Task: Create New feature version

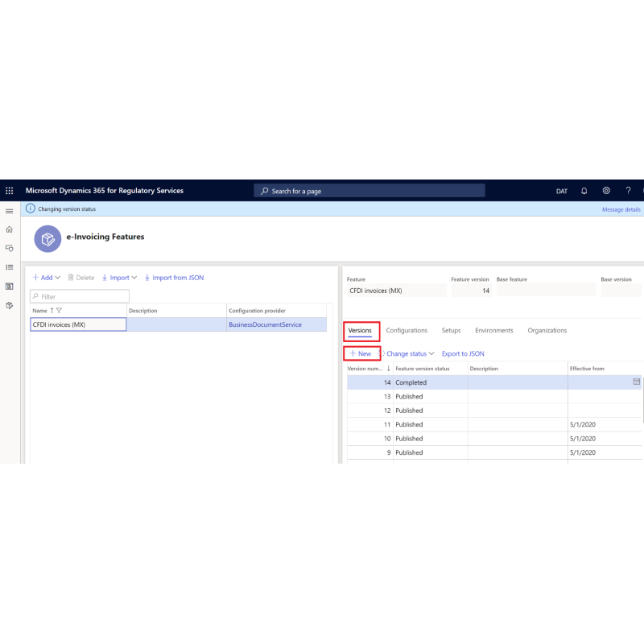Action: (361, 353)
